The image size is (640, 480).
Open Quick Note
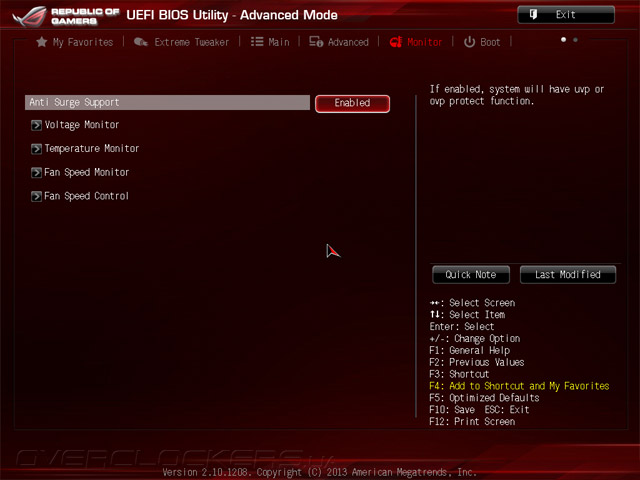(471, 275)
